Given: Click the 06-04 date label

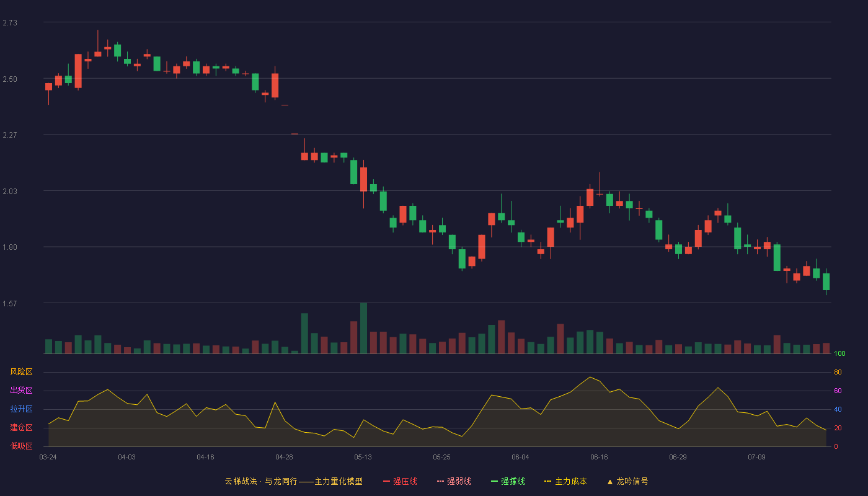Looking at the screenshot, I should [x=520, y=457].
